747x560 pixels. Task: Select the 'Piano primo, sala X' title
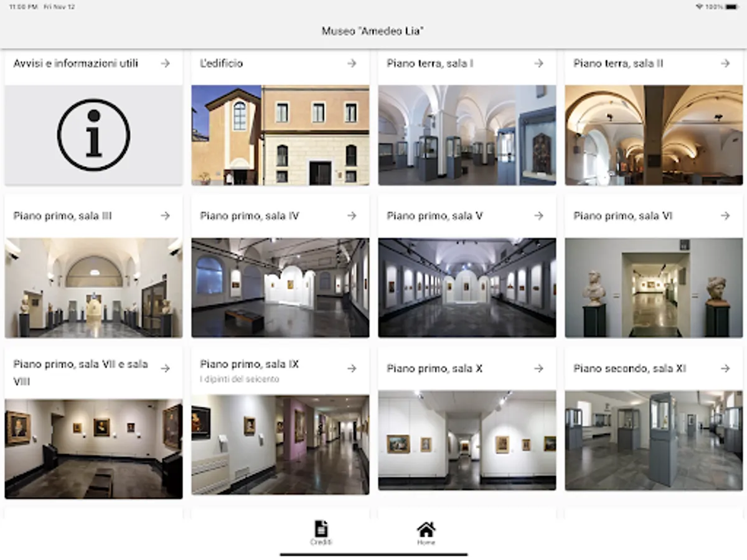[435, 368]
